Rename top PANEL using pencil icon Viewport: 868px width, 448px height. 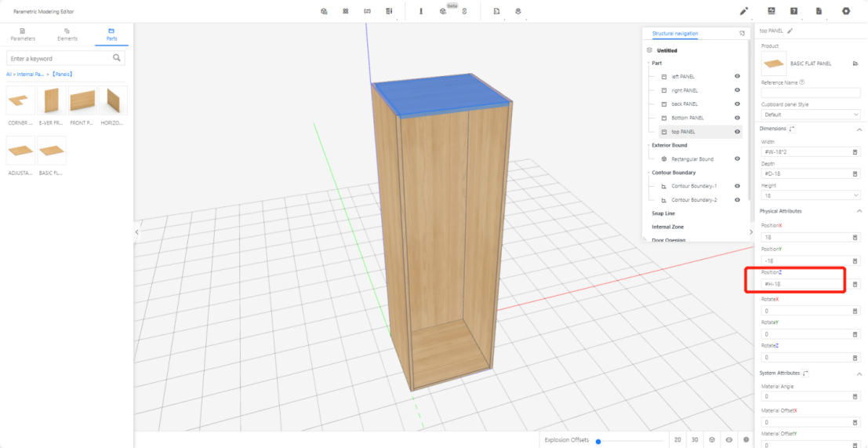790,31
